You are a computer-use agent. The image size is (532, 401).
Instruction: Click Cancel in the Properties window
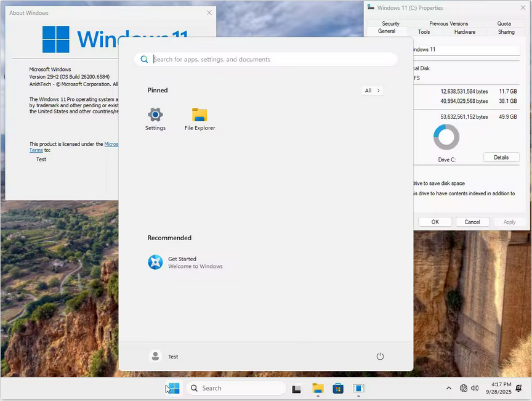[x=472, y=222]
